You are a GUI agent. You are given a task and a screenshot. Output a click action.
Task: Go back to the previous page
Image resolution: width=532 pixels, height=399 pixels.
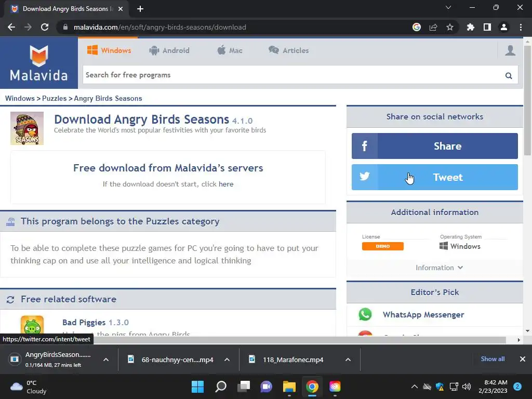[11, 27]
